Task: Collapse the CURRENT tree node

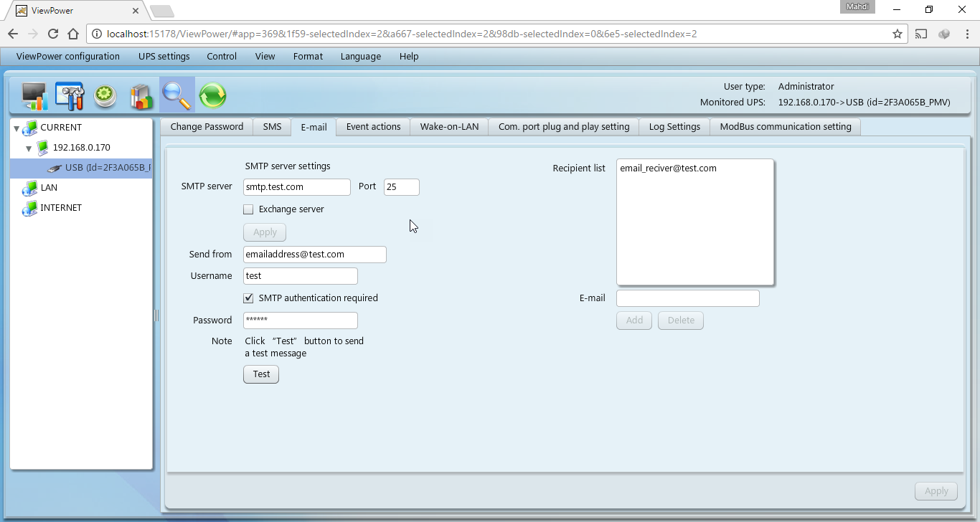Action: pos(17,128)
